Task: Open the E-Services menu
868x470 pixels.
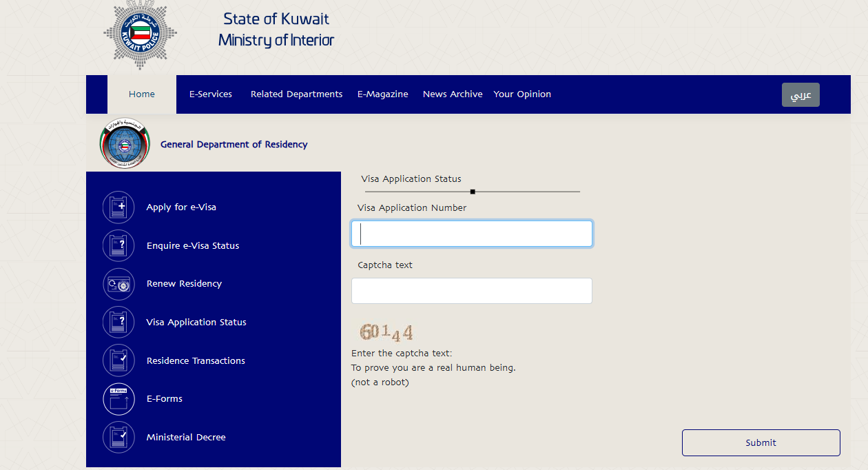Action: pyautogui.click(x=211, y=94)
